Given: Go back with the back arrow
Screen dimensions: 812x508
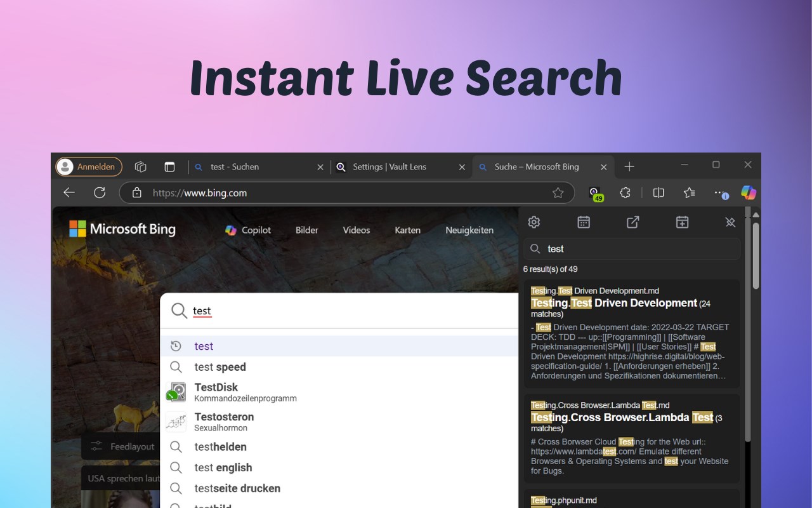Looking at the screenshot, I should 69,192.
